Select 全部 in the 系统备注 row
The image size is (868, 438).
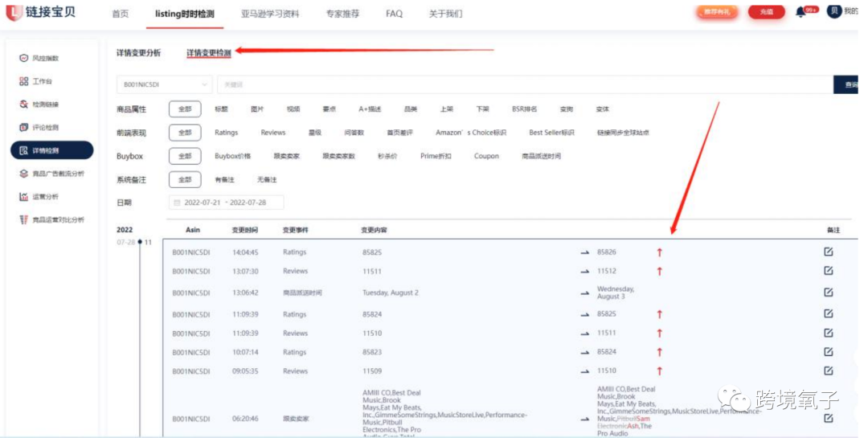(x=185, y=180)
